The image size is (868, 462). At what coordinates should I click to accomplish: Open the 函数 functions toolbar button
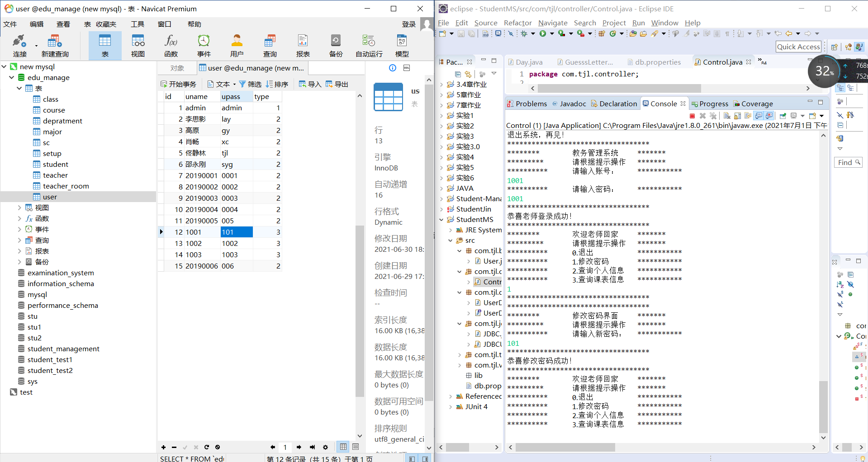(x=171, y=46)
